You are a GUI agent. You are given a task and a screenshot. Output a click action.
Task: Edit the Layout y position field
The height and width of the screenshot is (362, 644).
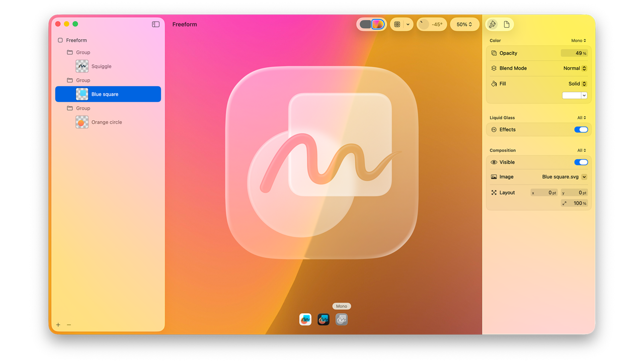(574, 193)
